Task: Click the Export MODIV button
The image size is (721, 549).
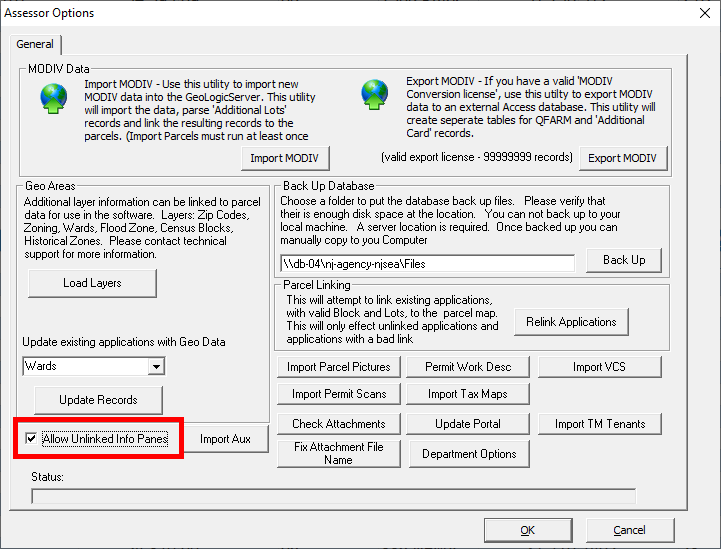Action: [x=623, y=158]
